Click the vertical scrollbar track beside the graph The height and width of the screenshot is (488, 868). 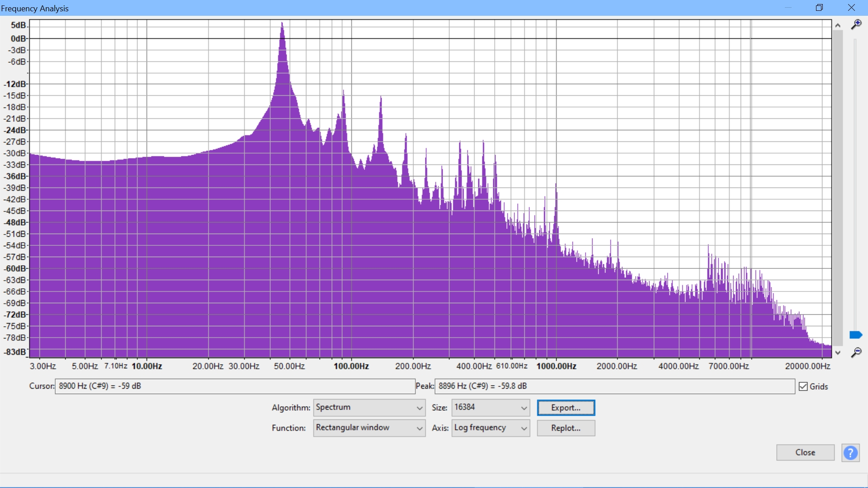[x=838, y=188]
